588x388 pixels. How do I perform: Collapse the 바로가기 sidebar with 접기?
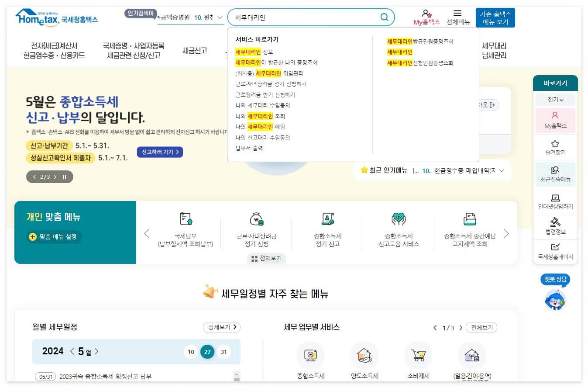click(555, 100)
